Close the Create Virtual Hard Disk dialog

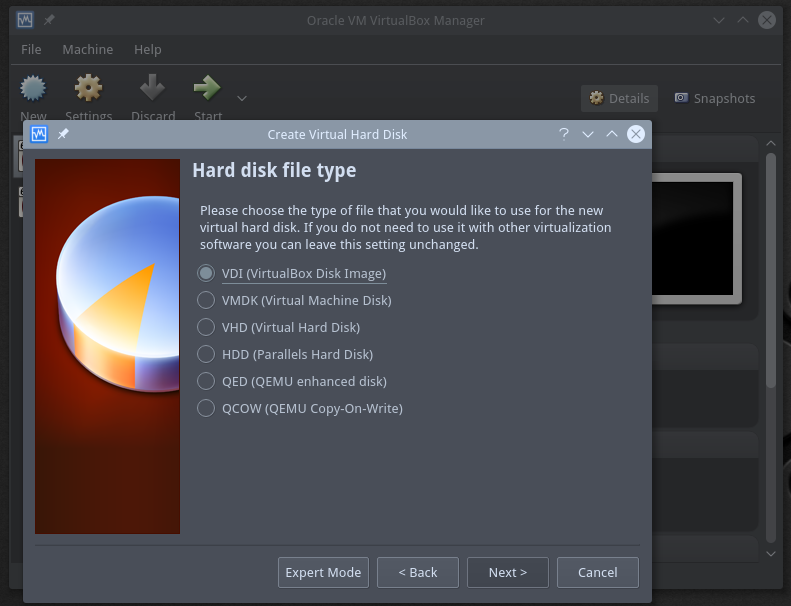pos(636,134)
